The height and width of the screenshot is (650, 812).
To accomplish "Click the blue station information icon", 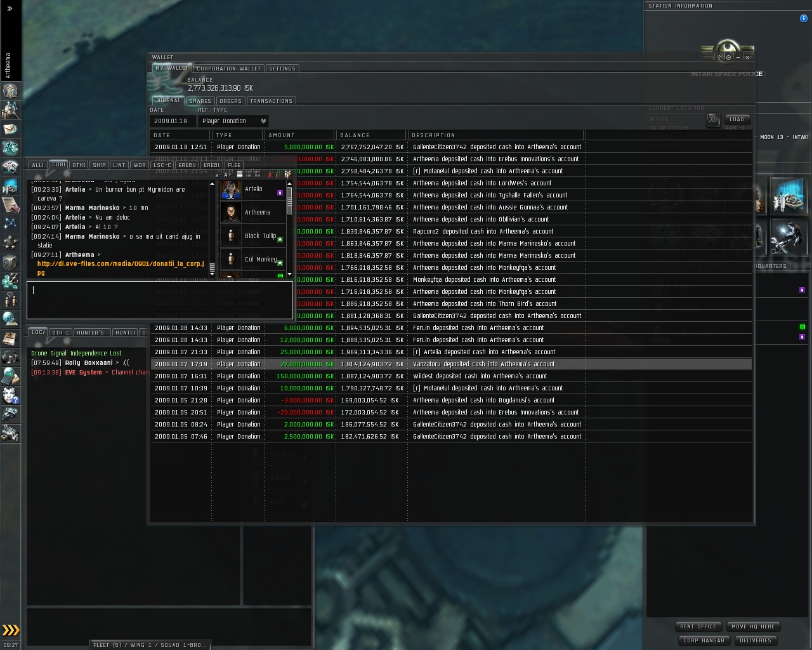I will [x=804, y=18].
